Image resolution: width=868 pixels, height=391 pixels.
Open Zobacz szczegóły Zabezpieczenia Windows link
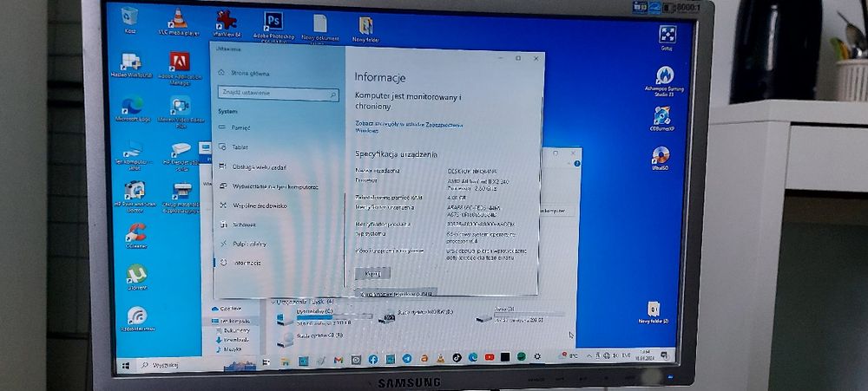click(x=408, y=127)
